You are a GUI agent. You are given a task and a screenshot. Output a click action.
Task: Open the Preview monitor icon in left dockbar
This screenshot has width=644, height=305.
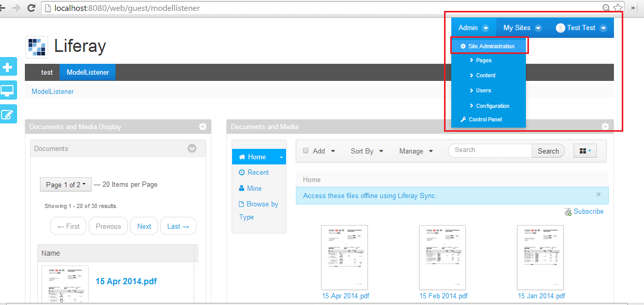(x=8, y=90)
